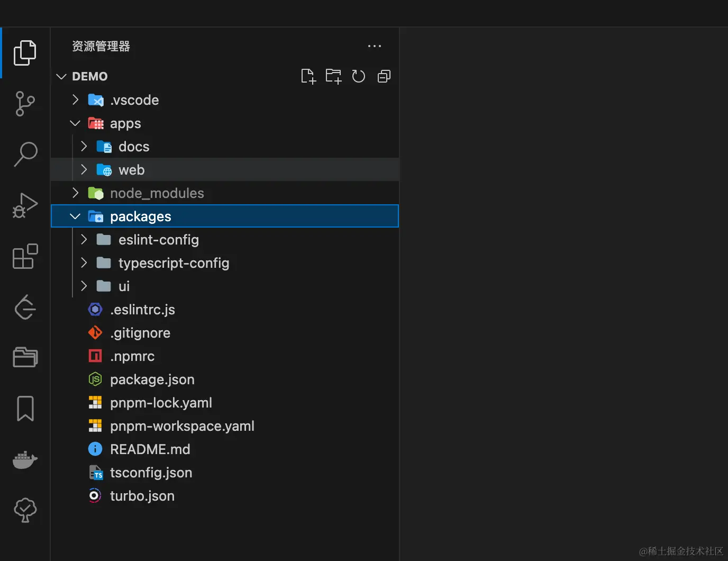Click the pnpm icon of pnpm-workspace.yaml
The image size is (728, 561).
(95, 426)
